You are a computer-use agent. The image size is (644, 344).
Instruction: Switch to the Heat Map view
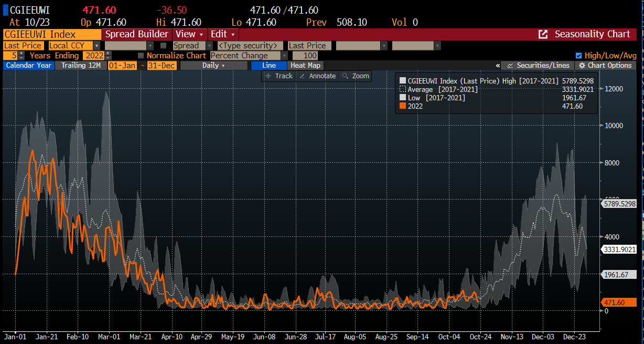tap(305, 66)
